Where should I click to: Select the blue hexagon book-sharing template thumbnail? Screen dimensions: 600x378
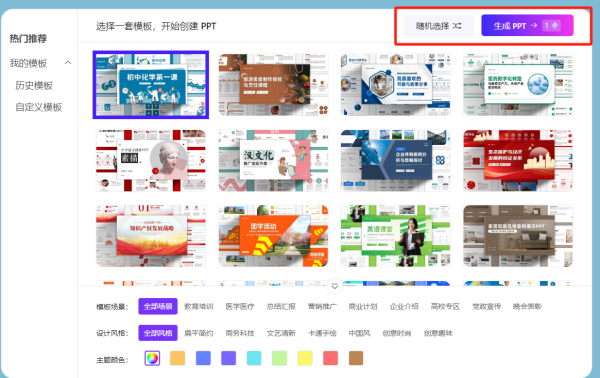point(395,85)
